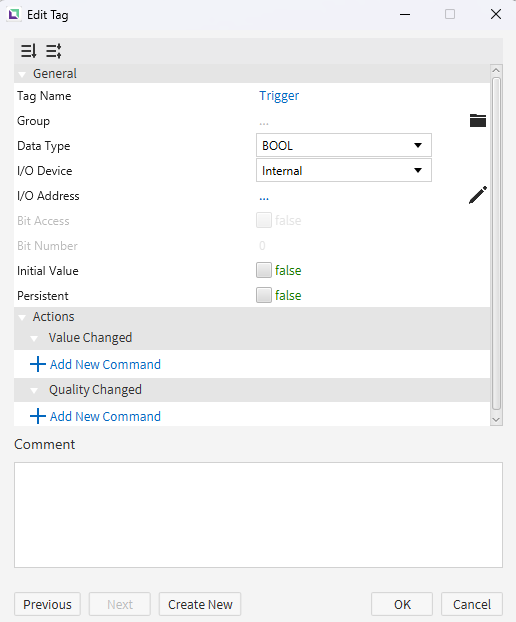Confirm with the OK button
The width and height of the screenshot is (516, 622).
pyautogui.click(x=402, y=604)
